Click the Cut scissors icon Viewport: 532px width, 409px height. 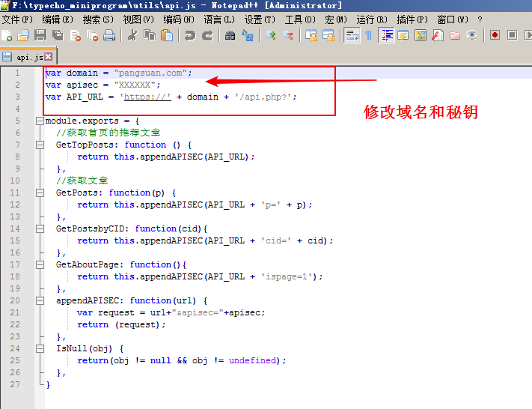[132, 35]
